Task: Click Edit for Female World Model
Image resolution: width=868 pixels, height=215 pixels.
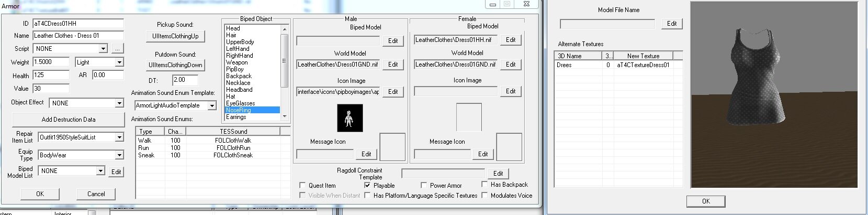Action: (x=511, y=64)
